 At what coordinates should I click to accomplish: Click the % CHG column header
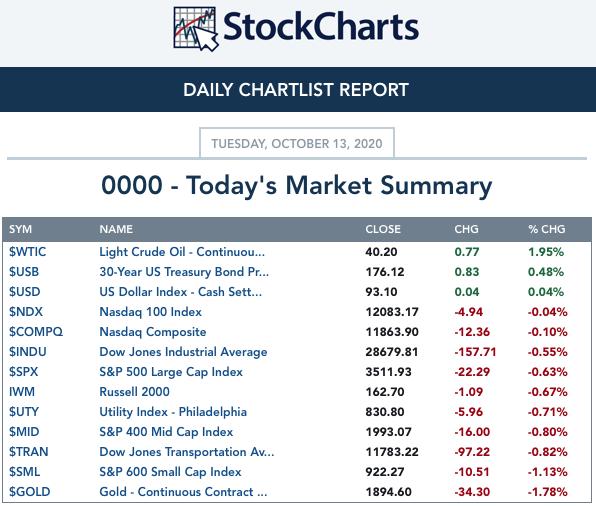(x=547, y=229)
